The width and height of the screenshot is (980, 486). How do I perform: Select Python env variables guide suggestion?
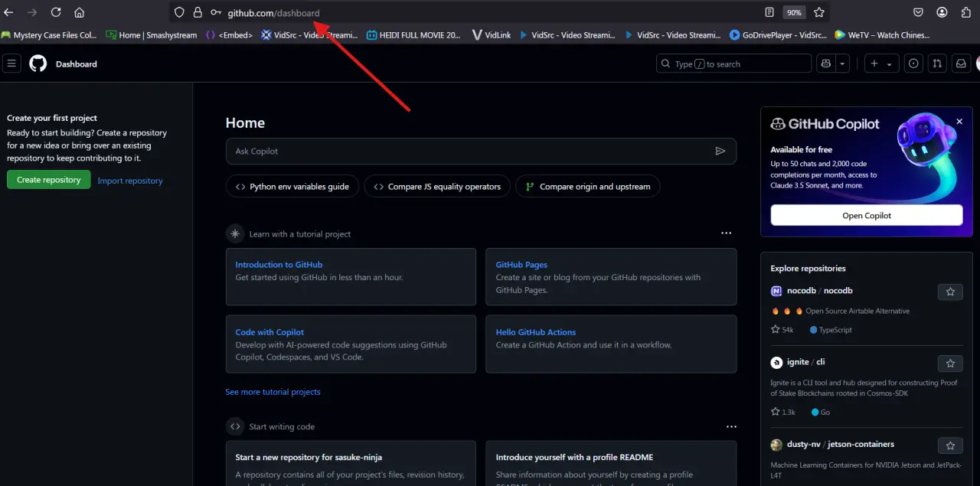(x=292, y=186)
